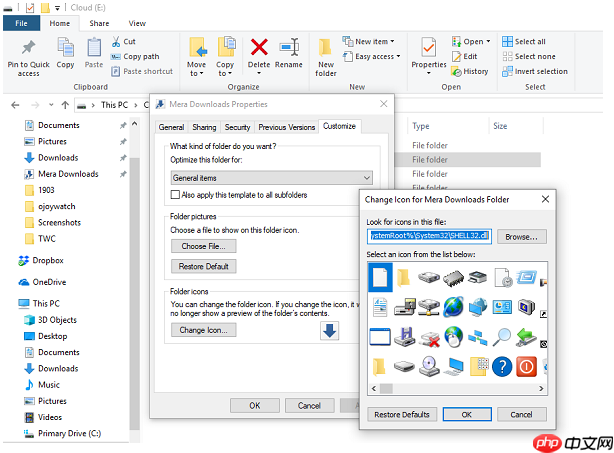Click Pin to Quick access icon

[x=28, y=48]
